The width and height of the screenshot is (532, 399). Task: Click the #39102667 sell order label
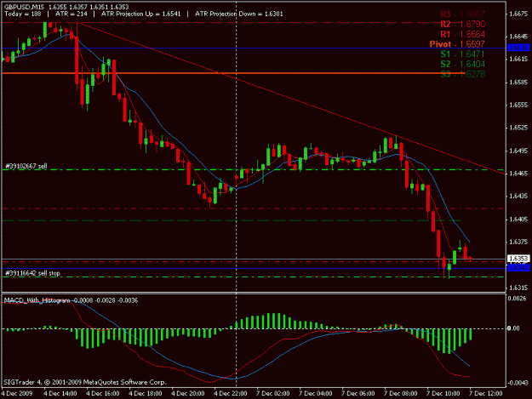tap(26, 166)
